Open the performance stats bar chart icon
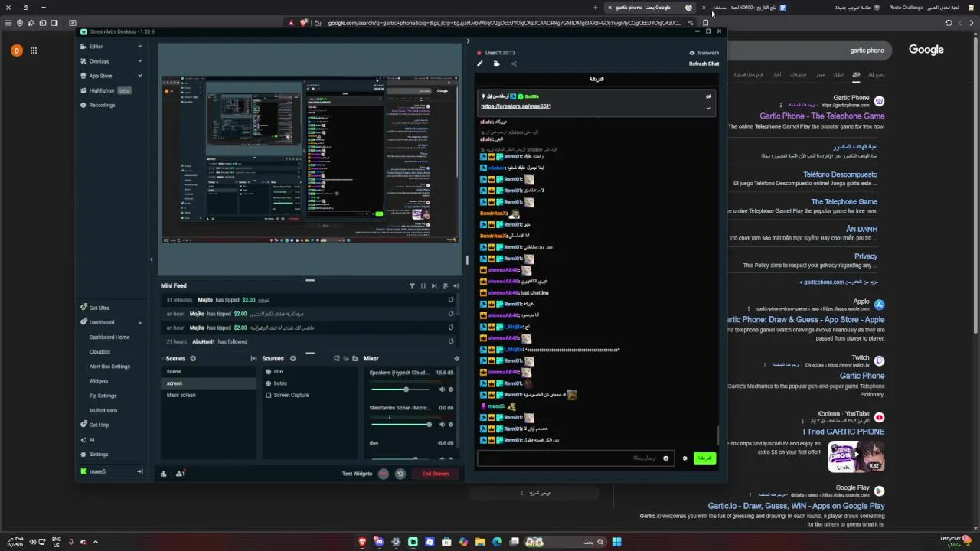The height and width of the screenshot is (551, 980). [x=163, y=474]
